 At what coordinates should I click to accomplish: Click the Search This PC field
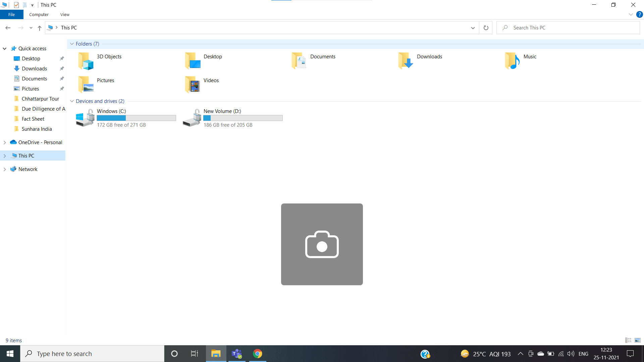[x=570, y=28]
